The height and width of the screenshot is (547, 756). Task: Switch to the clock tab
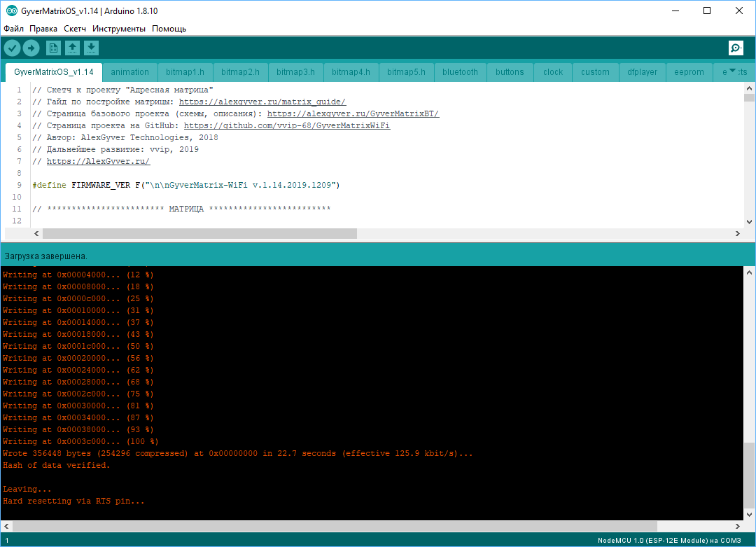(x=553, y=72)
